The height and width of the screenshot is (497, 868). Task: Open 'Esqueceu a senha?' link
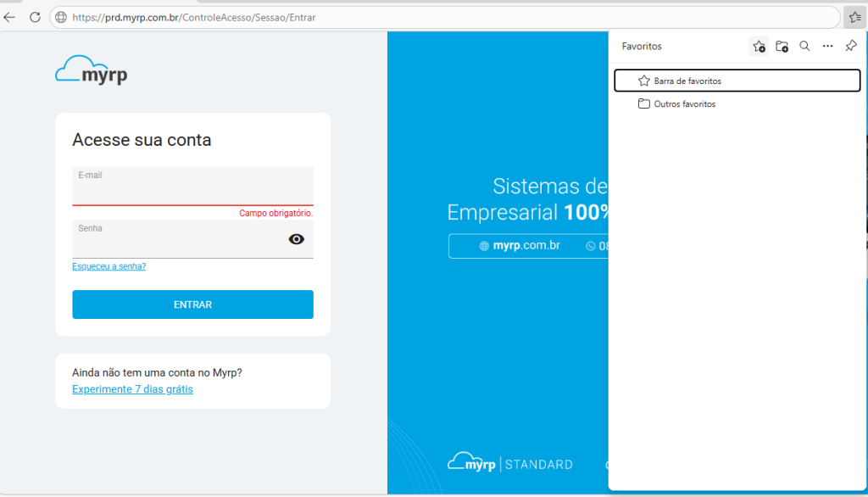point(108,266)
